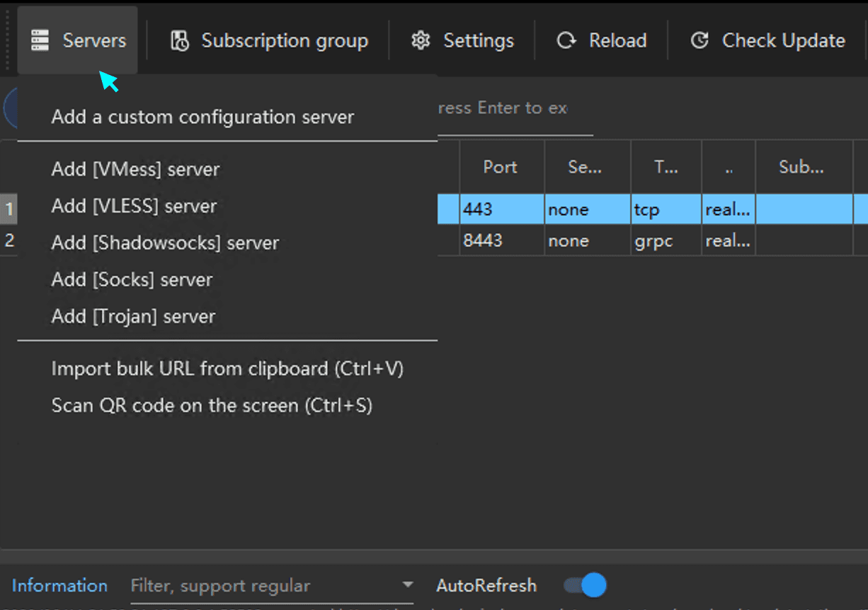This screenshot has width=868, height=610.
Task: Choose Import bulk URL from clipboard
Action: point(227,369)
